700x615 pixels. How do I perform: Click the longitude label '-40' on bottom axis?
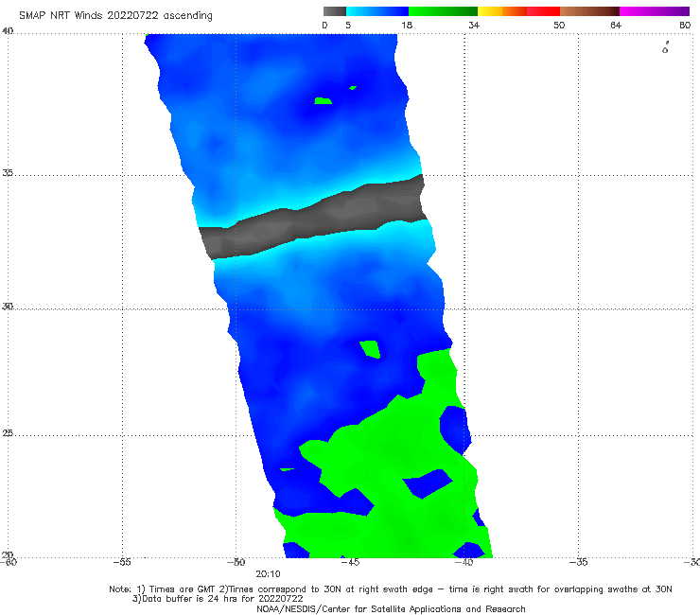(464, 562)
